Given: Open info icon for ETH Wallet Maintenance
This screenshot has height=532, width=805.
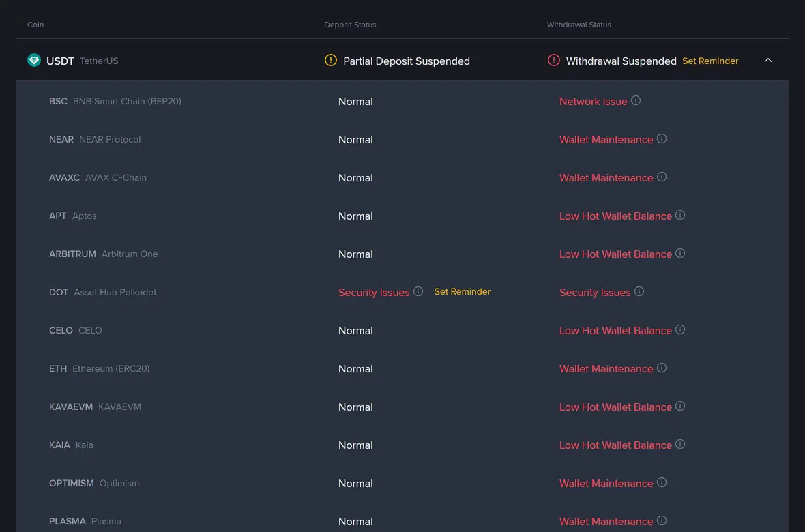Looking at the screenshot, I should pyautogui.click(x=662, y=368).
